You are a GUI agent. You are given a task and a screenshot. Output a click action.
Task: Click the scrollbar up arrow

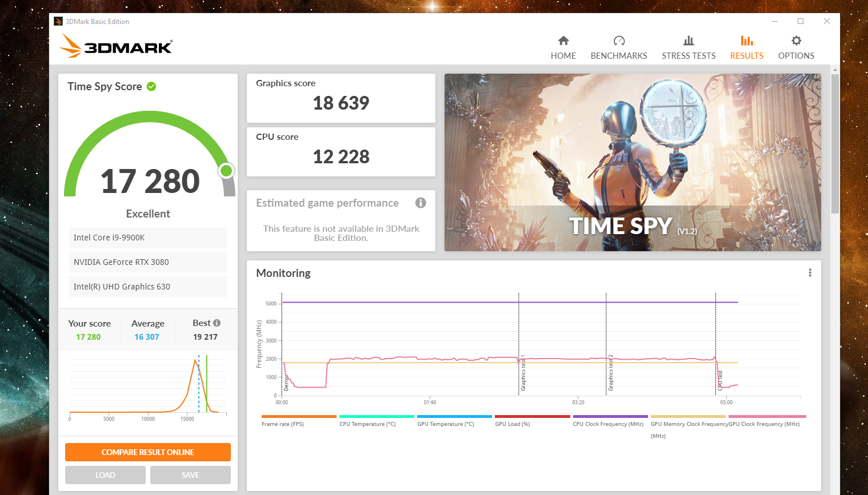coord(835,70)
